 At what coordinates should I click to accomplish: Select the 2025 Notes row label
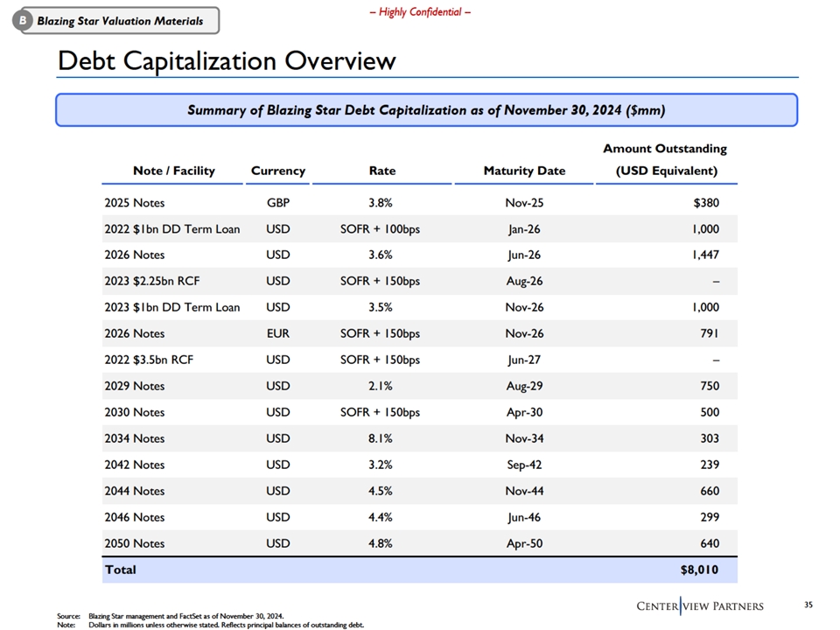tap(134, 202)
